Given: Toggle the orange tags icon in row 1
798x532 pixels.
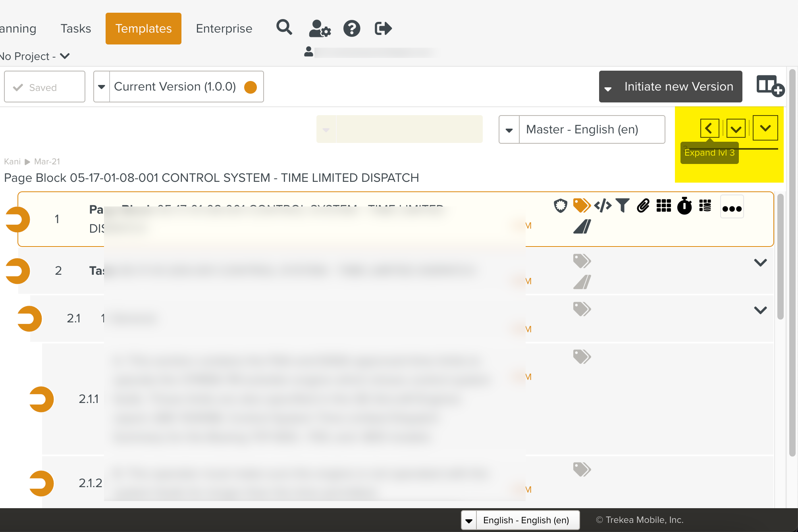Looking at the screenshot, I should click(582, 206).
